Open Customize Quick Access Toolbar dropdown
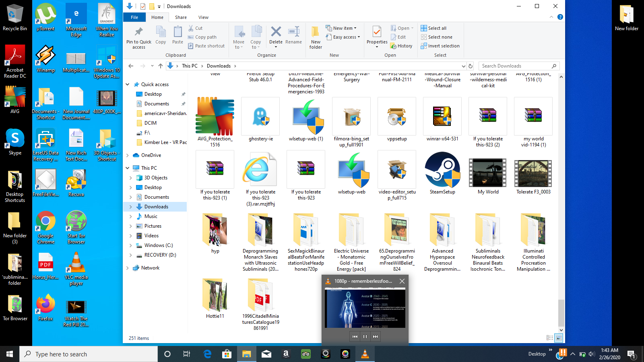644x362 pixels. coord(159,6)
